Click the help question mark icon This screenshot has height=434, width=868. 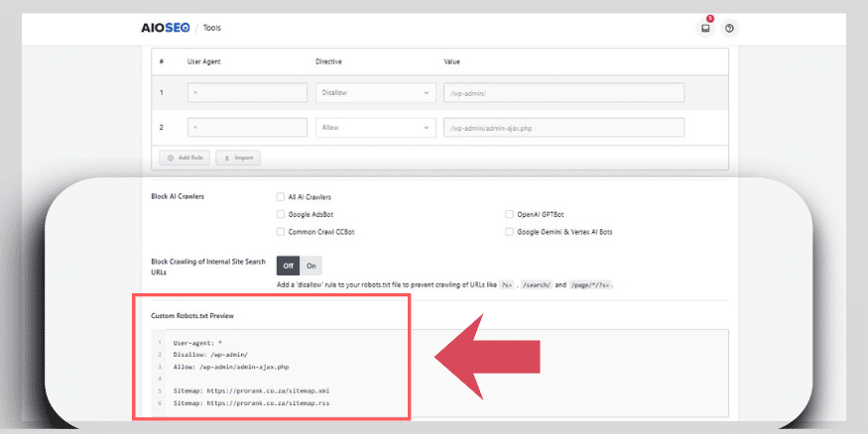coord(729,28)
